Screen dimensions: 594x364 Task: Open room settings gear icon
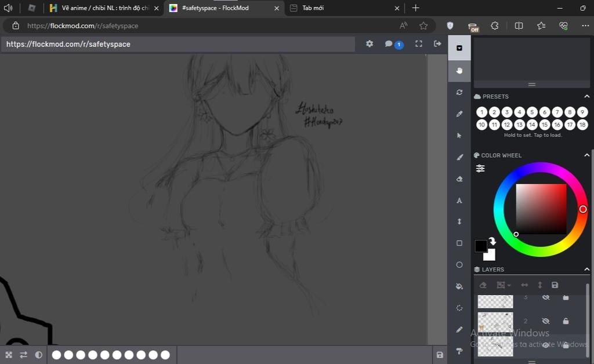[370, 44]
